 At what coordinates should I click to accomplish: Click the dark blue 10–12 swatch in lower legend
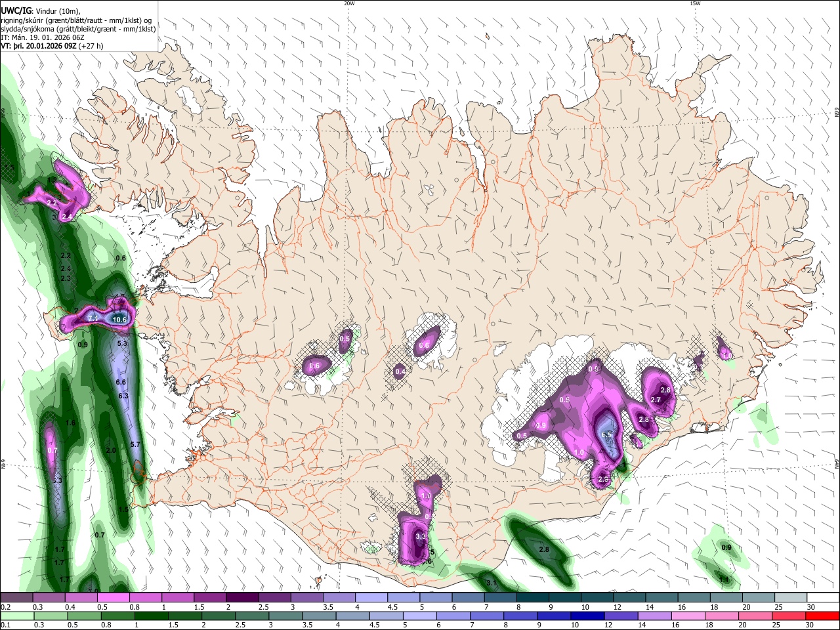[587, 616]
